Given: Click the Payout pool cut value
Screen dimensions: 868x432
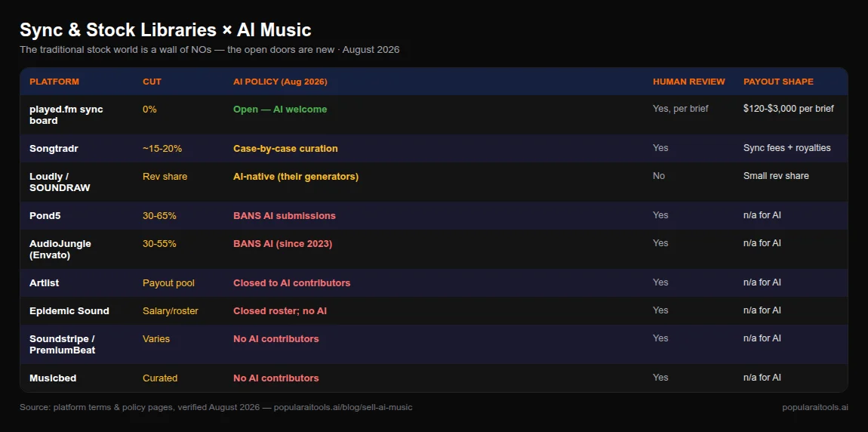Looking at the screenshot, I should pos(168,282).
